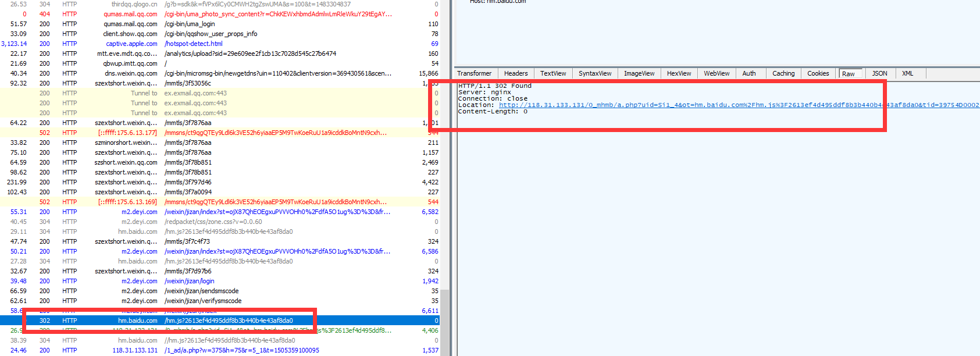Select the /mmtls/3f53056c session row
The image size is (980, 356).
220,83
